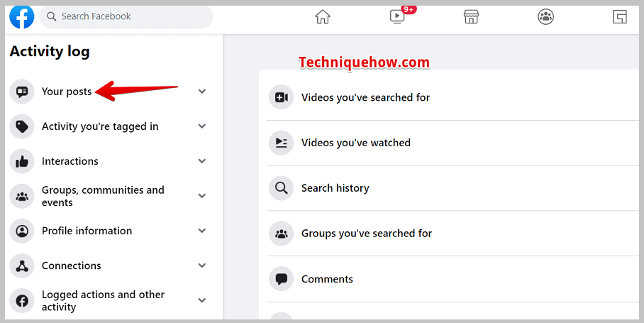Open the Comments activity entry
Image resolution: width=644 pixels, height=323 pixels.
(327, 279)
